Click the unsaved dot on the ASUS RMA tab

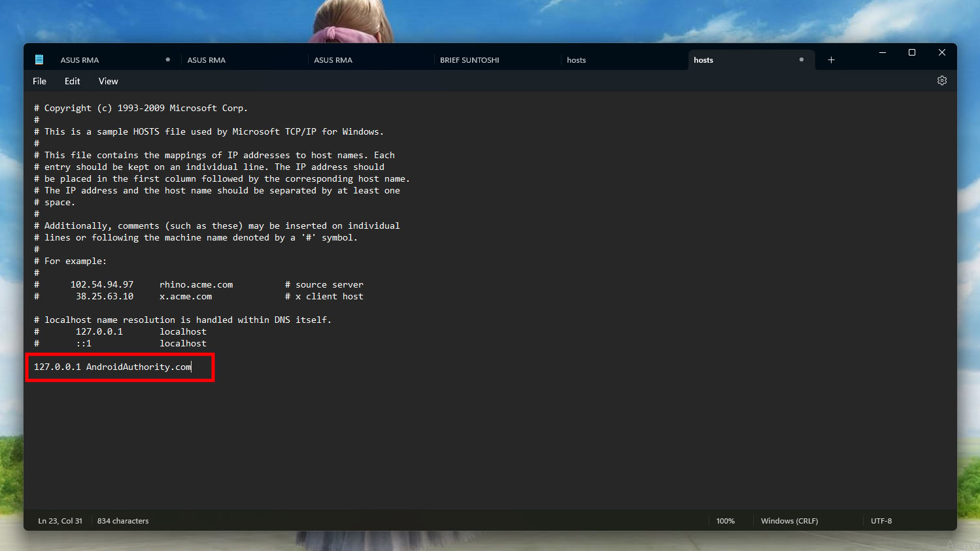point(168,59)
